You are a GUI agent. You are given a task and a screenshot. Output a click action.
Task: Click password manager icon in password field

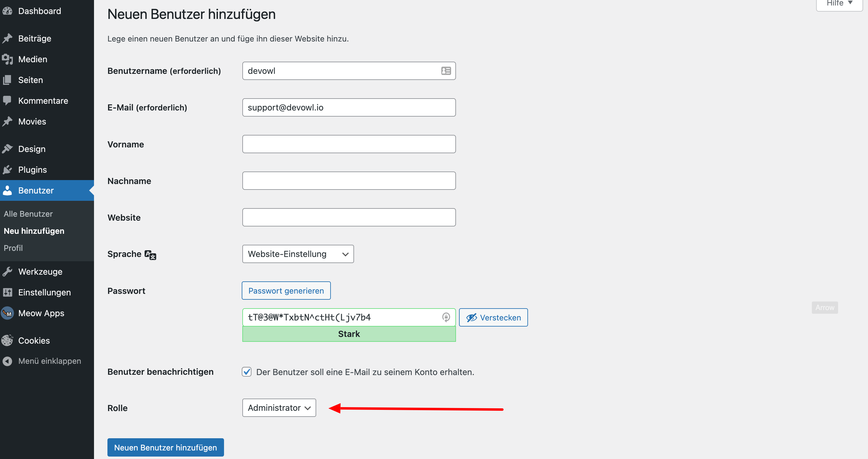[x=446, y=317]
